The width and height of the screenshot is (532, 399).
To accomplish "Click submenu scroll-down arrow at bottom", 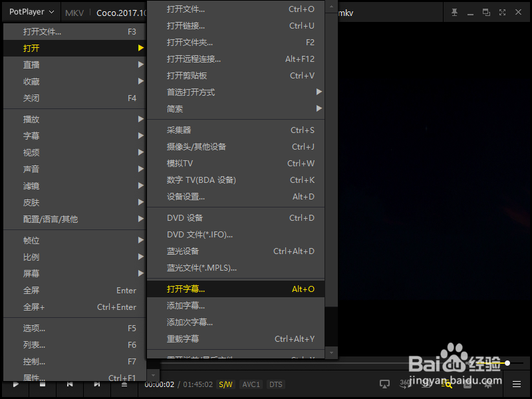I will [x=331, y=352].
